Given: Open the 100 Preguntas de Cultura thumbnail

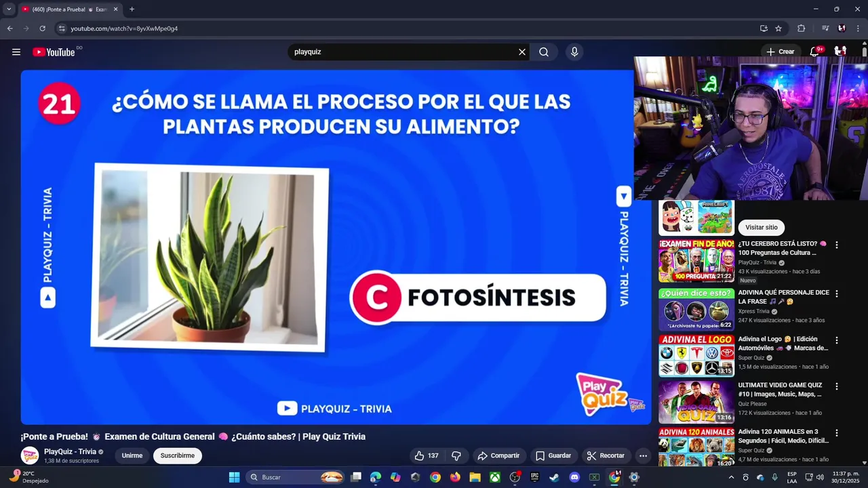Looking at the screenshot, I should click(x=696, y=260).
